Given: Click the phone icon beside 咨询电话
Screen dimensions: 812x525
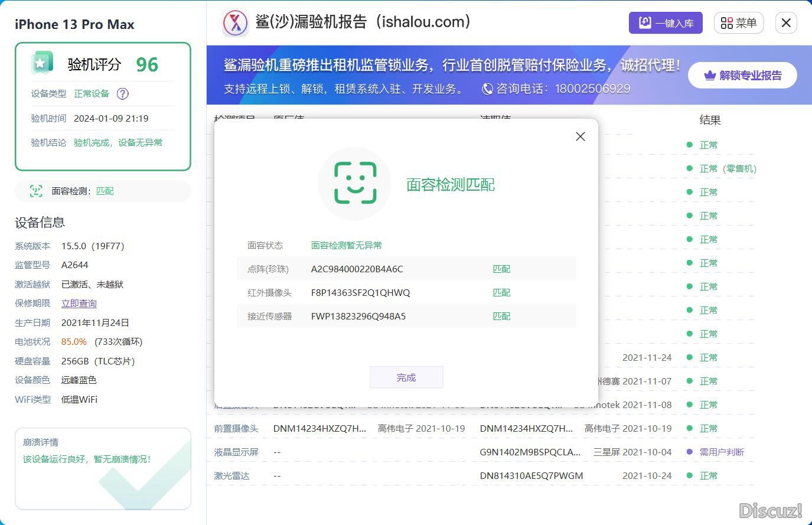Looking at the screenshot, I should point(487,89).
